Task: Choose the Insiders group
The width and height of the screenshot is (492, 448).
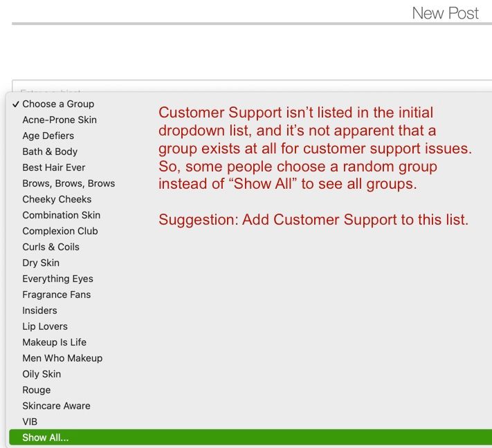Action: [39, 310]
